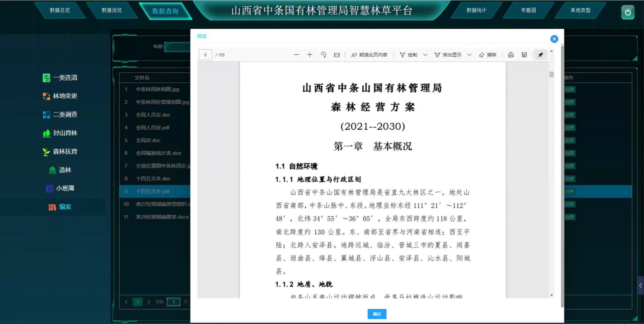Expand the collapsed right side panel arrow

pos(640,285)
